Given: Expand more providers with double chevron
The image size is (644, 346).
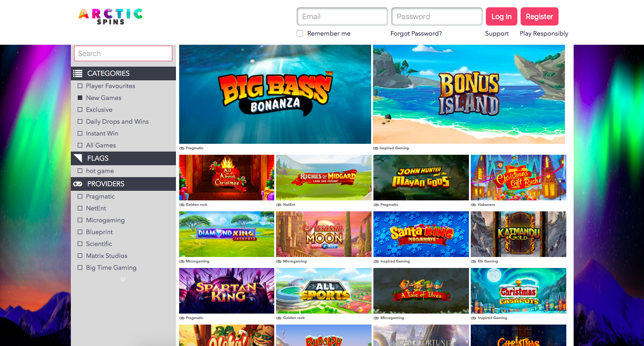Looking at the screenshot, I should [x=123, y=279].
